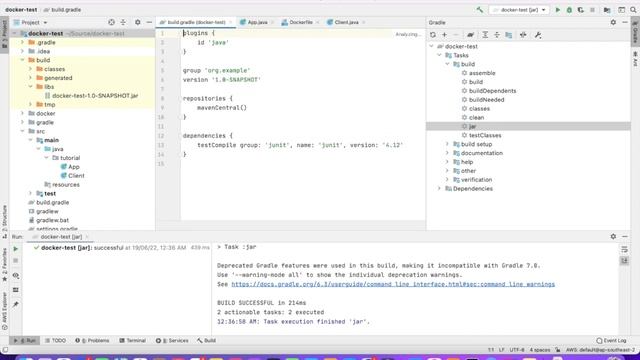Image resolution: width=640 pixels, height=360 pixels.
Task: Click LF line separator in status bar
Action: click(502, 350)
